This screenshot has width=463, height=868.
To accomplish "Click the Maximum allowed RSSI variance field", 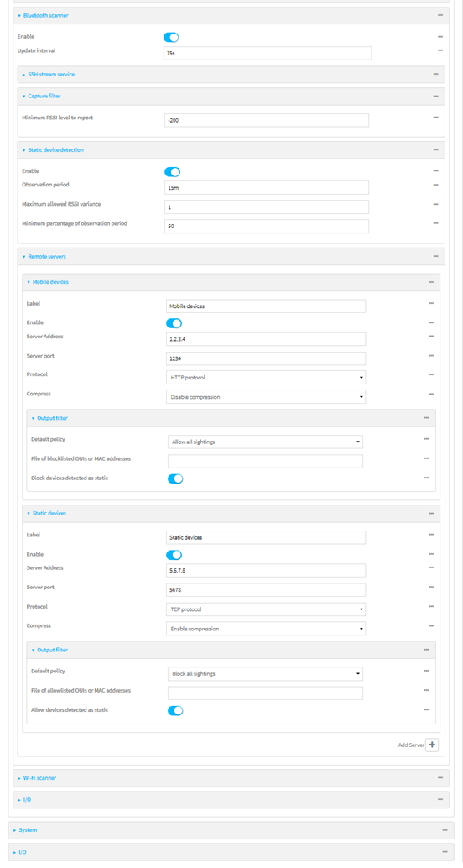I will pyautogui.click(x=267, y=207).
